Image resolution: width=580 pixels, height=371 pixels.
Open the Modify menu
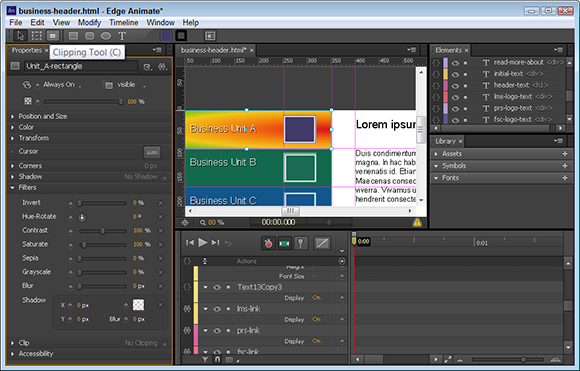click(89, 23)
